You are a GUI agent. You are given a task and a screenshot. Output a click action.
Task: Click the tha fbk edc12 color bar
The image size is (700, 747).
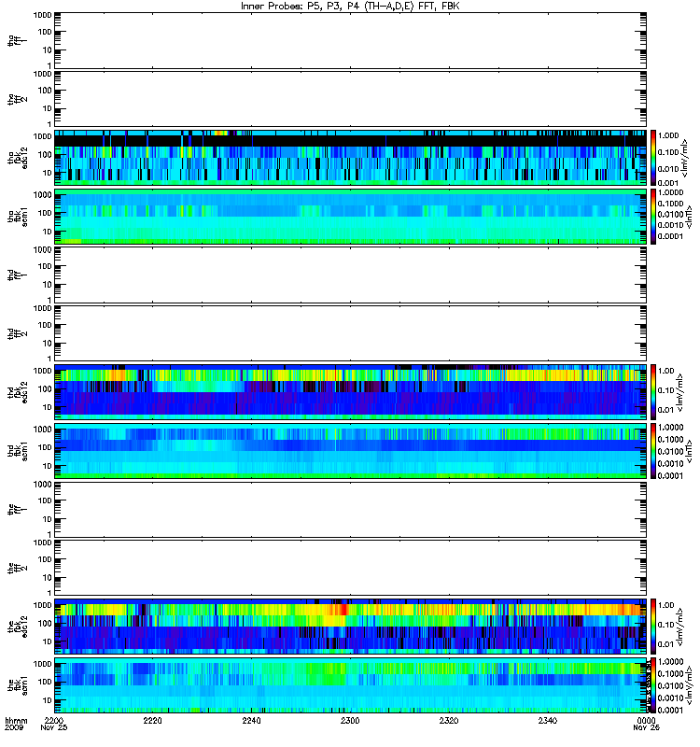click(x=653, y=158)
